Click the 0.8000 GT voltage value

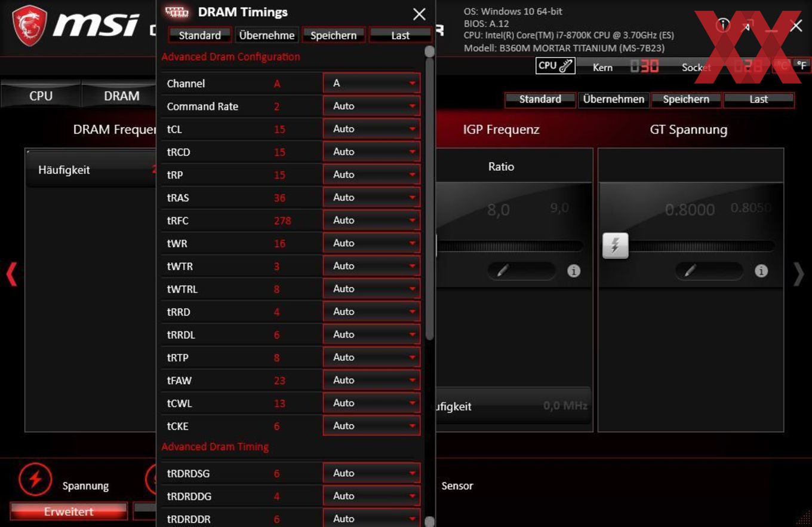pyautogui.click(x=690, y=210)
